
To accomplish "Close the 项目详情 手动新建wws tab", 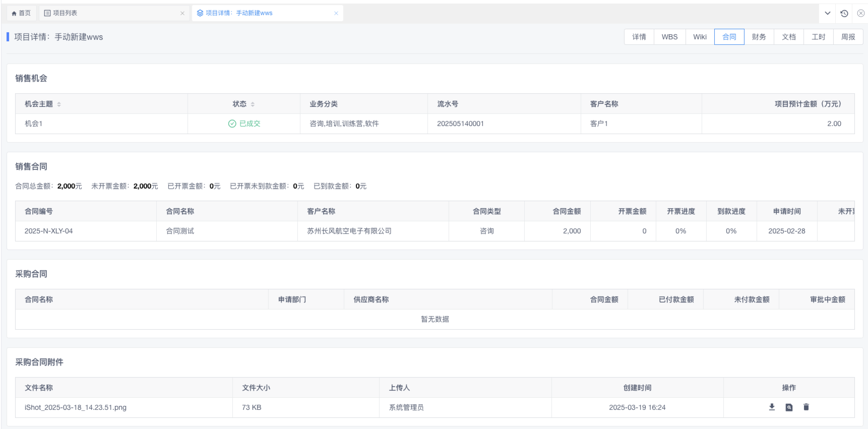I will [x=336, y=14].
